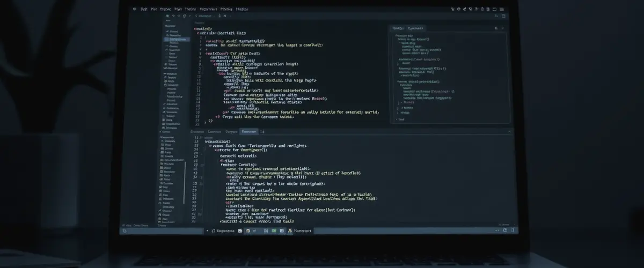The image size is (644, 268).
Task: Select the highlighted tab in the lower editor pane
Action: (248, 131)
